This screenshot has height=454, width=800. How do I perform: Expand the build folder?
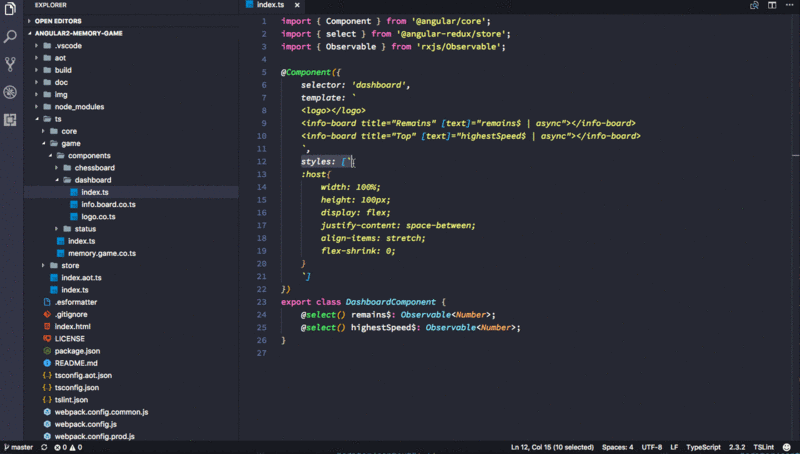[63, 70]
